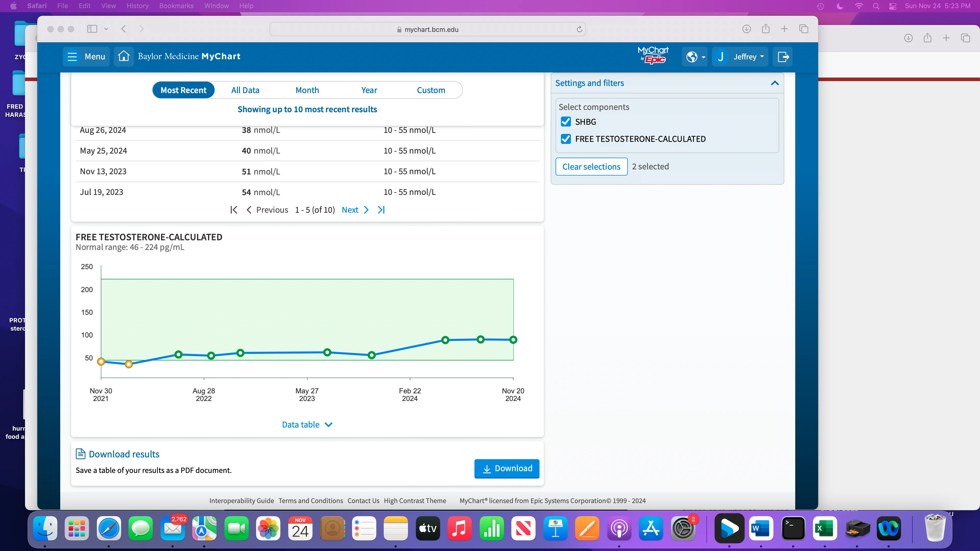Switch to the Custom date range tab
This screenshot has height=551, width=980.
tap(431, 90)
